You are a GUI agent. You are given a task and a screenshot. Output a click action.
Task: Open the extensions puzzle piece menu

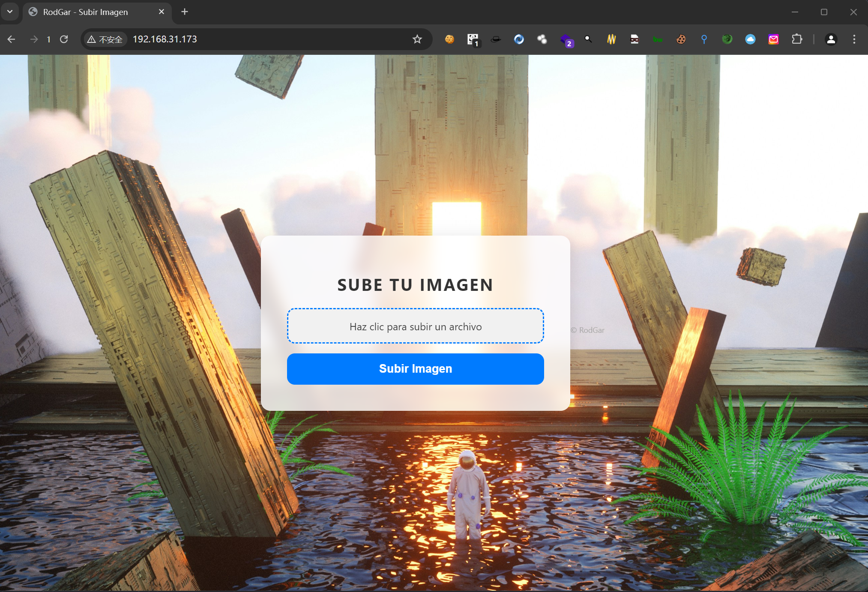click(x=796, y=39)
